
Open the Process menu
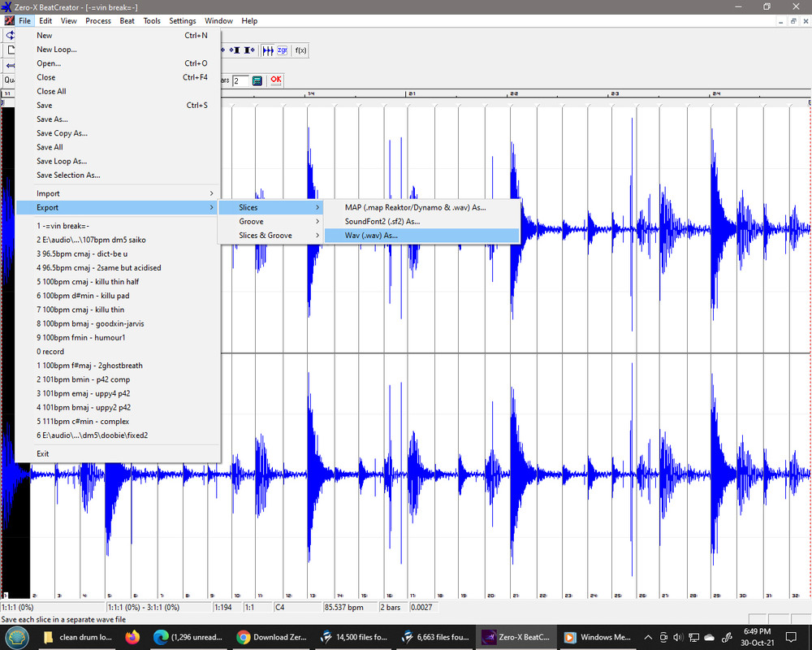[x=98, y=21]
